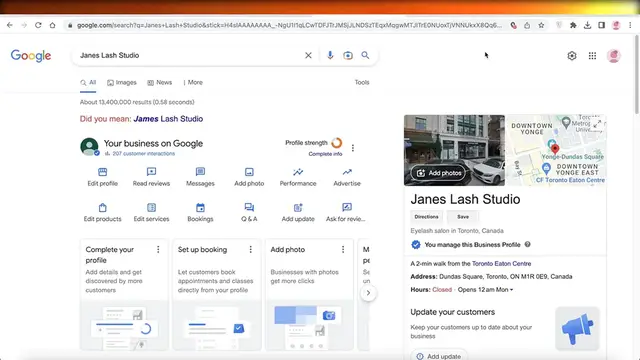Open Ask for reviews shortcut
This screenshot has width=640, height=360.
(x=346, y=213)
